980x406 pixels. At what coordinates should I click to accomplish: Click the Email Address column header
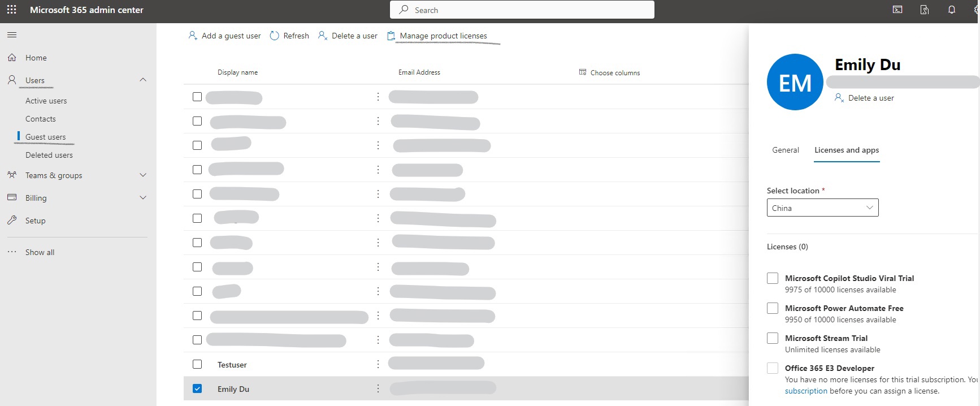point(419,72)
